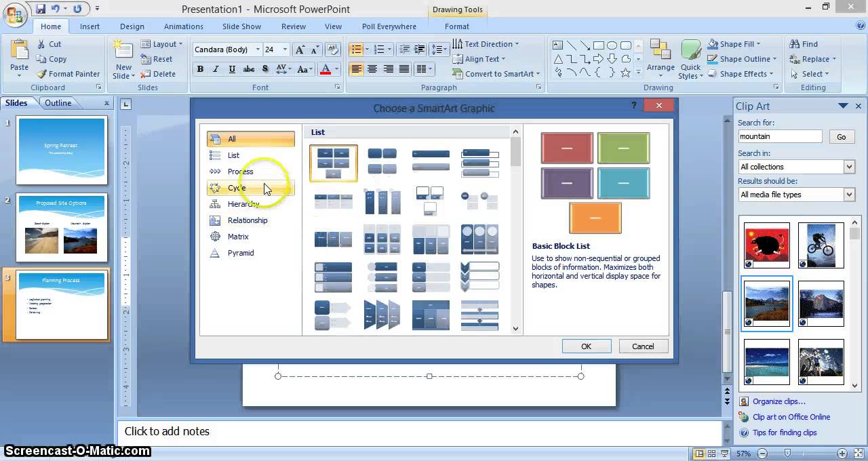Click Go in Clip Art pane
Image resolution: width=868 pixels, height=461 pixels.
click(x=841, y=137)
